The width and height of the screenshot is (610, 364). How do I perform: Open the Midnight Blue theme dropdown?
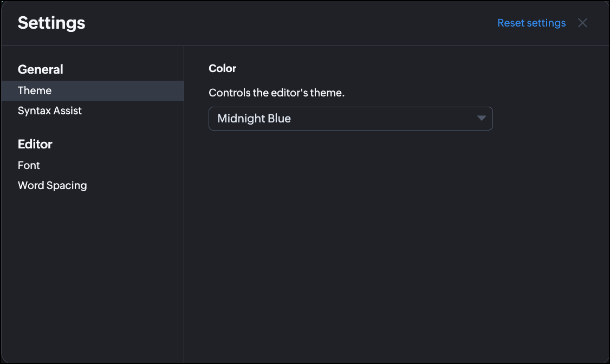click(350, 119)
